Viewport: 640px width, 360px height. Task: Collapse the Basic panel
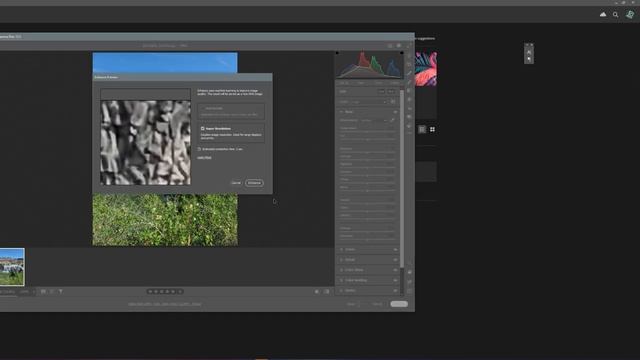click(341, 111)
